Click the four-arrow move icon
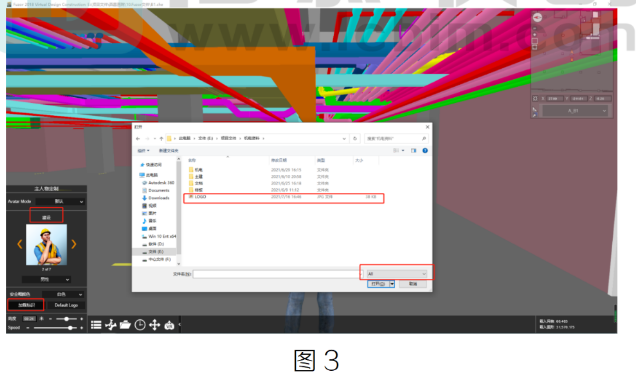Viewport: 636px width, 384px height. pyautogui.click(x=155, y=325)
